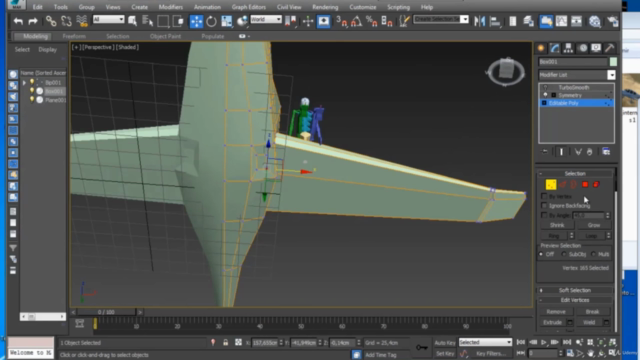Activate the Select Object tool
The height and width of the screenshot is (360, 640).
tap(133, 21)
